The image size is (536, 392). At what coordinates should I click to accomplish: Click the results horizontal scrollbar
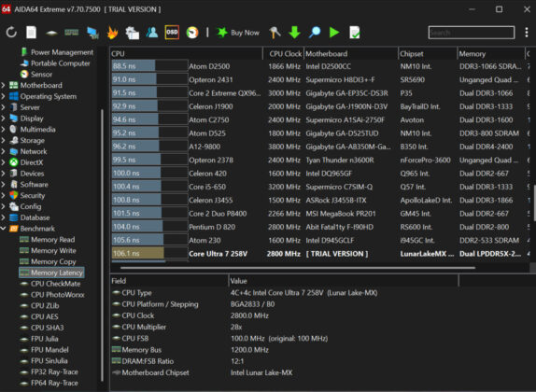tap(298, 268)
